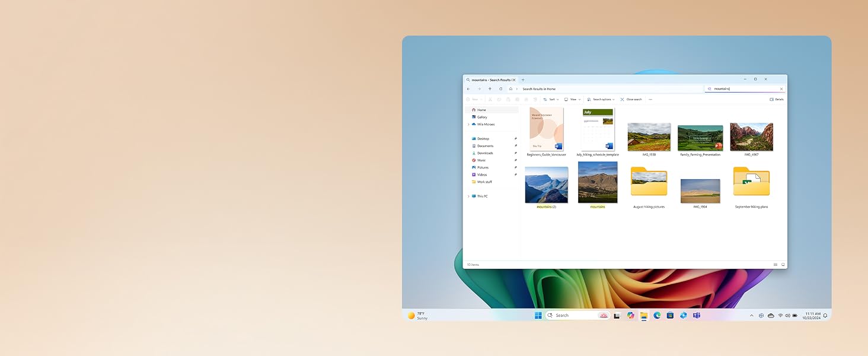The height and width of the screenshot is (356, 868).
Task: Show hidden system tray icons
Action: (752, 316)
